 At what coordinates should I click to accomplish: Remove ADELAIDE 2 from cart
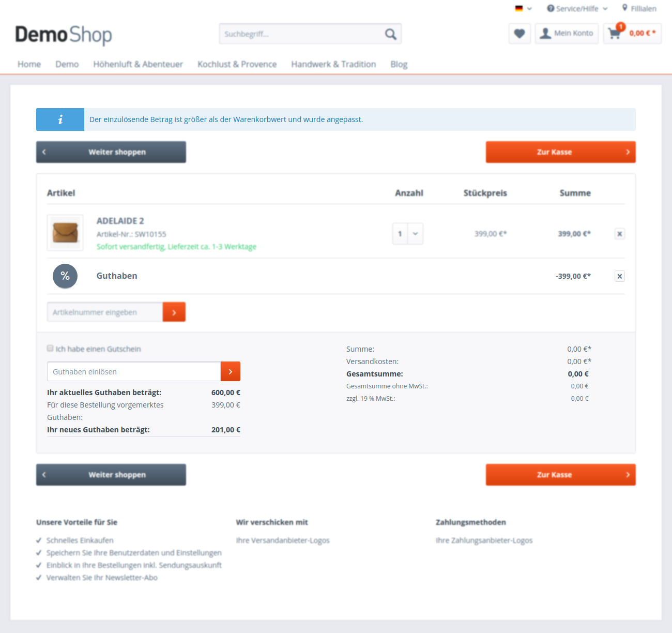point(619,234)
